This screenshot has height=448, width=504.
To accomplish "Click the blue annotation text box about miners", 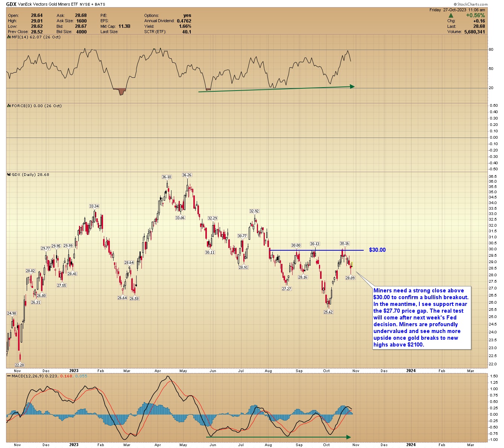I will (x=422, y=318).
